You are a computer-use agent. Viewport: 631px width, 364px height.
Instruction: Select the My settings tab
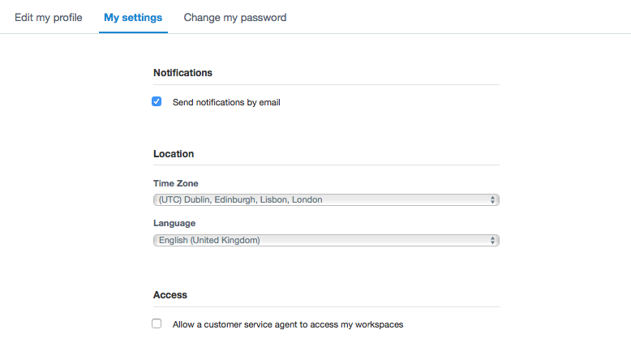(x=133, y=18)
